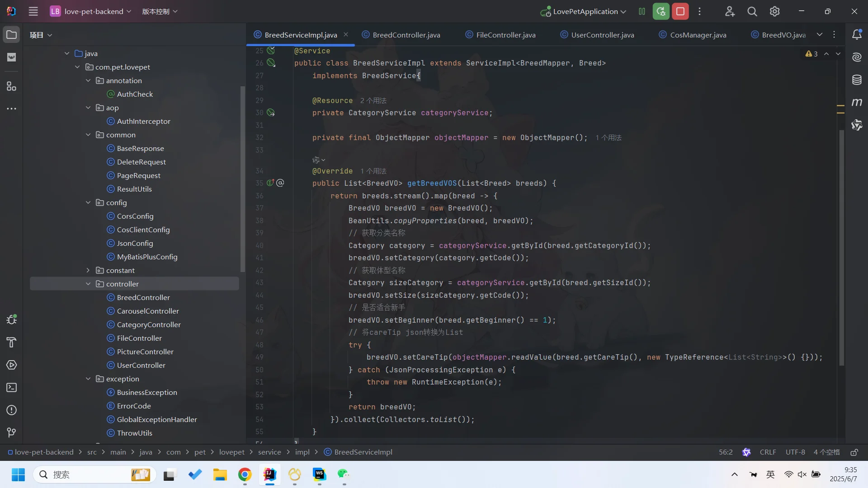Click the BreedServiceImpl breadcrumb

click(363, 452)
